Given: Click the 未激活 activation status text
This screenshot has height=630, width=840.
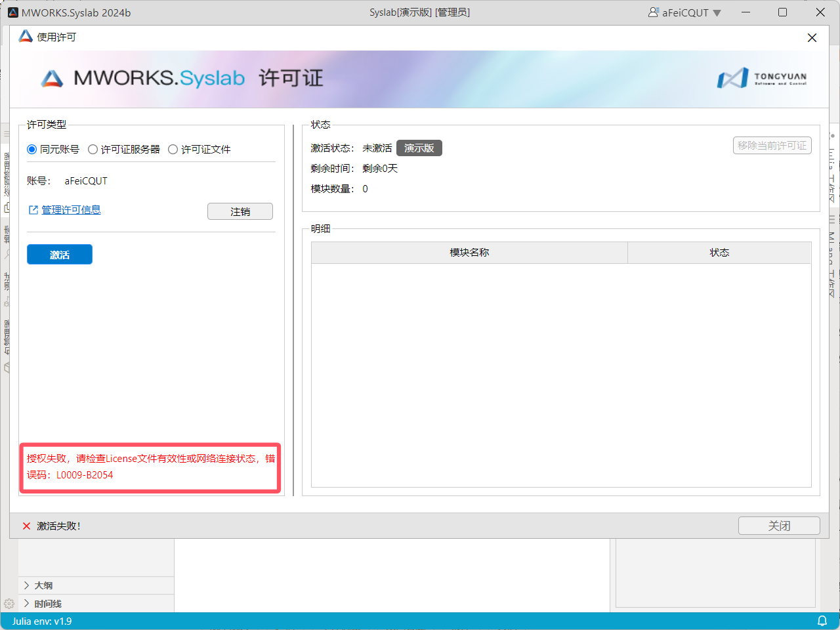Looking at the screenshot, I should (x=377, y=148).
